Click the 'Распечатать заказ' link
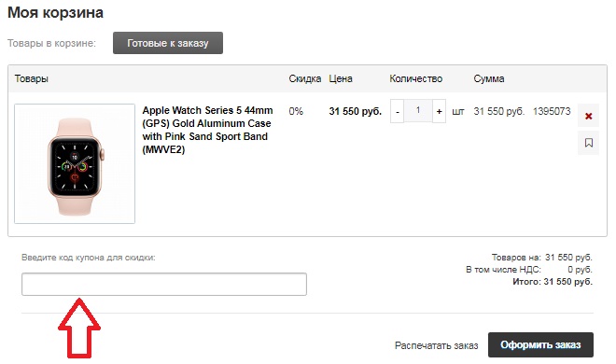 [436, 345]
